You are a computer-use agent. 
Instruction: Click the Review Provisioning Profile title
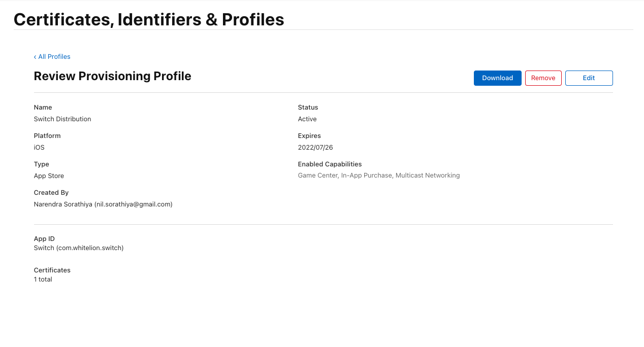[x=112, y=76]
